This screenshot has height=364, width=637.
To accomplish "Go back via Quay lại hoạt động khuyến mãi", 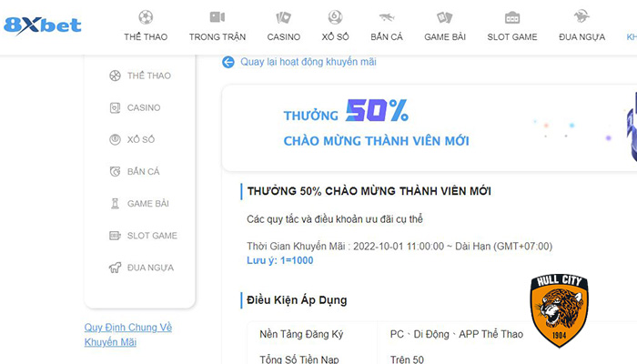I will 308,62.
